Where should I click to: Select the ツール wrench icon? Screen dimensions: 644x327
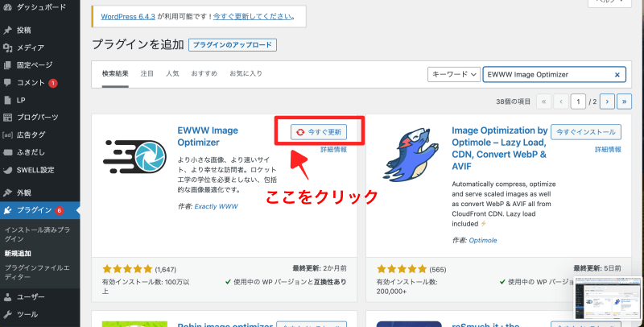[x=7, y=314]
